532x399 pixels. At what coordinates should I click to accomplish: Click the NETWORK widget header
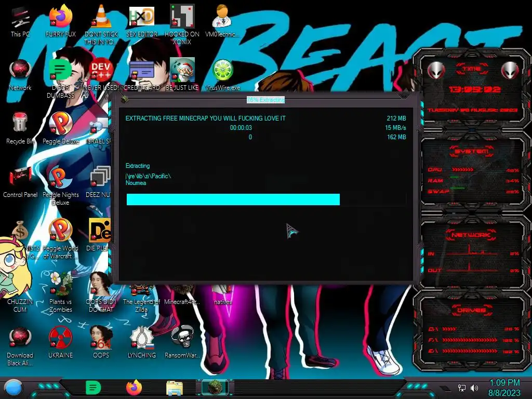pyautogui.click(x=471, y=235)
